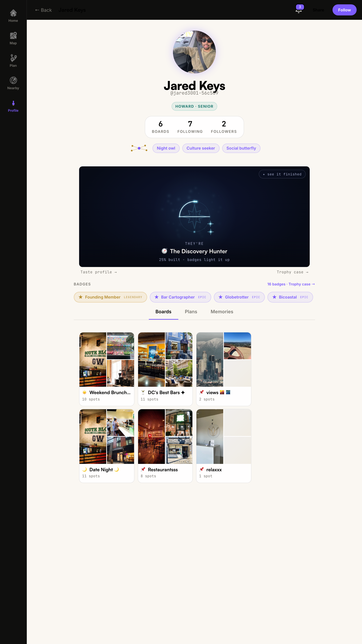The height and width of the screenshot is (644, 362).
Task: Click the 10 spots text under Weekend Brunch
Action: click(91, 399)
